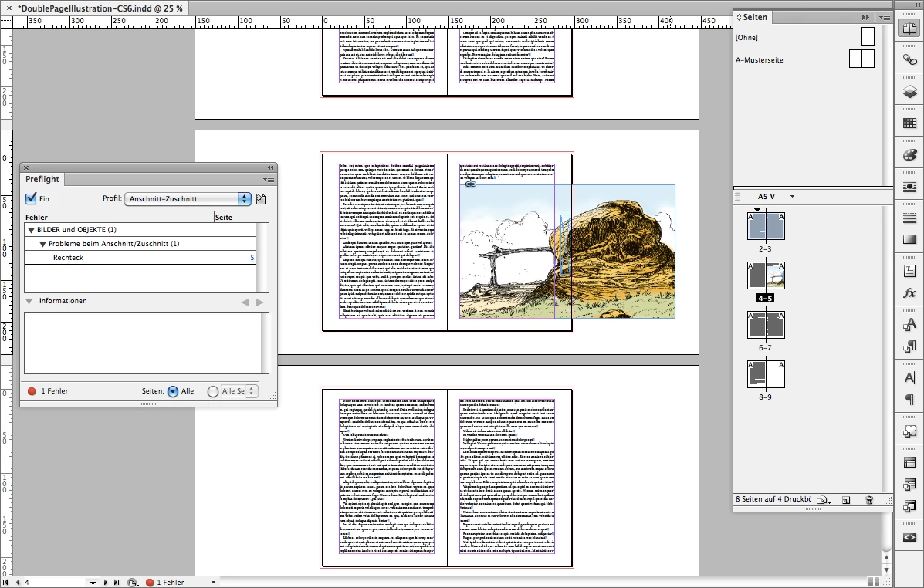The width and height of the screenshot is (924, 588).
Task: Open the Cell Styles panel icon
Action: point(909,505)
